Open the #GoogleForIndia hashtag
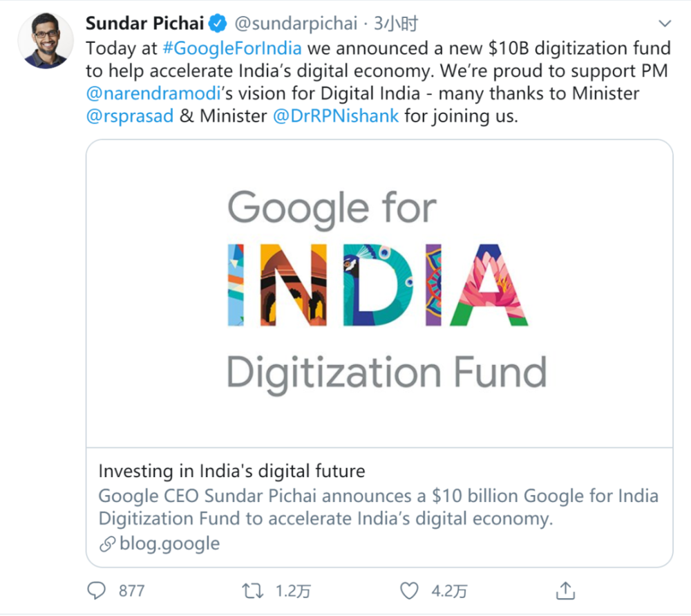Image resolution: width=691 pixels, height=616 pixels. pos(232,49)
